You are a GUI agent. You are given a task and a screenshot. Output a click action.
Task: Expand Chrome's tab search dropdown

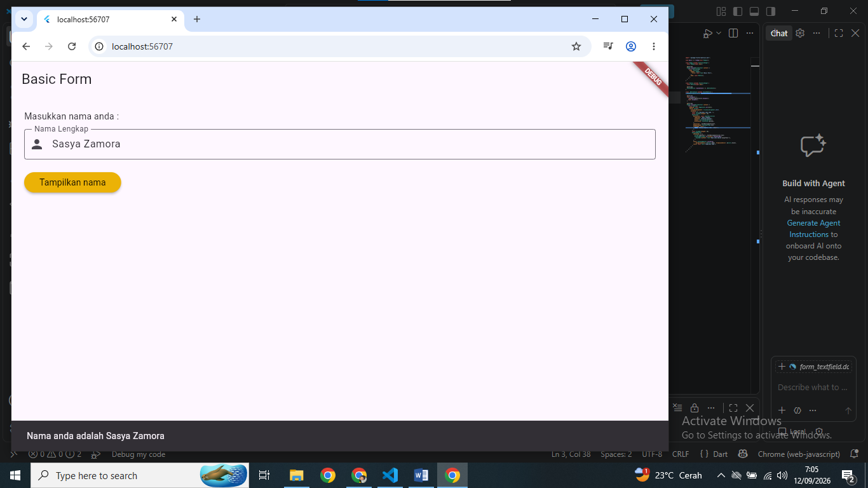point(24,19)
